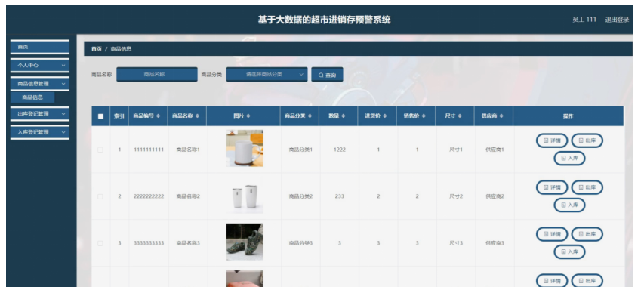Click 入库 for 商品名称3
Image resolution: width=644 pixels, height=290 pixels.
[569, 251]
